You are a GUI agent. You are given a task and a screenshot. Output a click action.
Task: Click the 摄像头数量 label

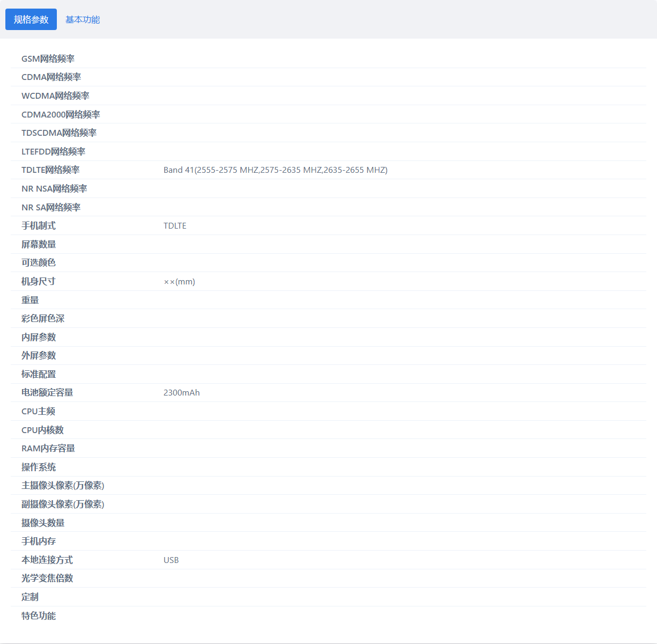[43, 523]
